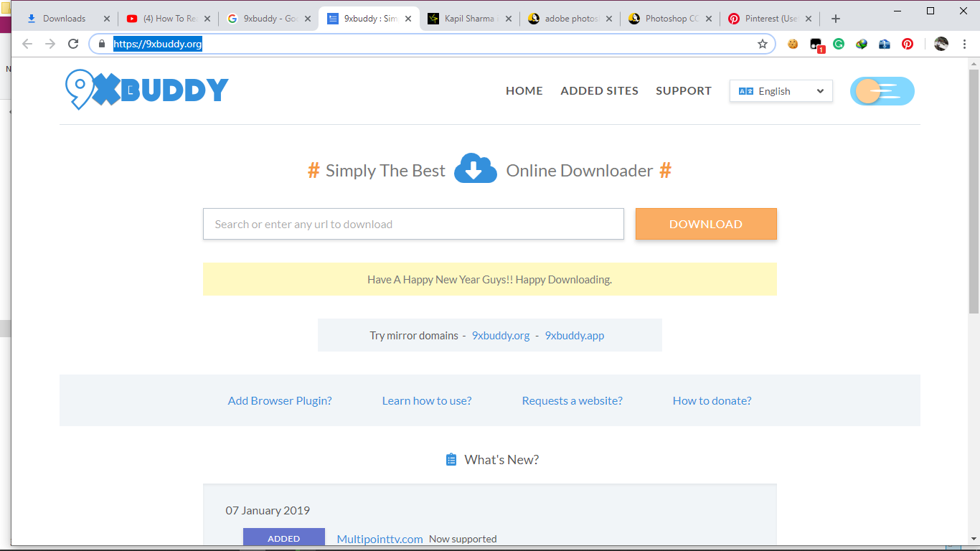Close the Downloads tab
The image size is (980, 551).
click(107, 19)
